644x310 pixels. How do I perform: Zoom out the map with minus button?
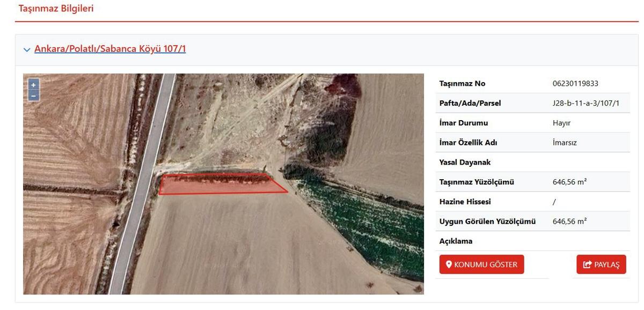tap(33, 95)
